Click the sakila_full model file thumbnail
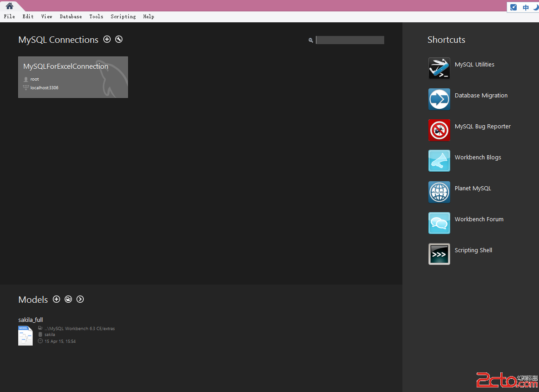539x392 pixels. (25, 336)
